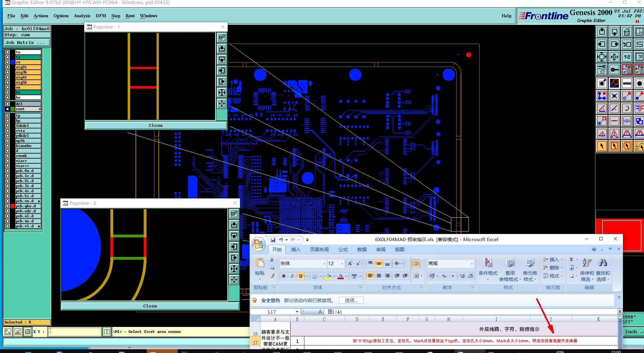The height and width of the screenshot is (353, 644).
Task: Switch to the 页面布局 ribbon tab
Action: 319,250
